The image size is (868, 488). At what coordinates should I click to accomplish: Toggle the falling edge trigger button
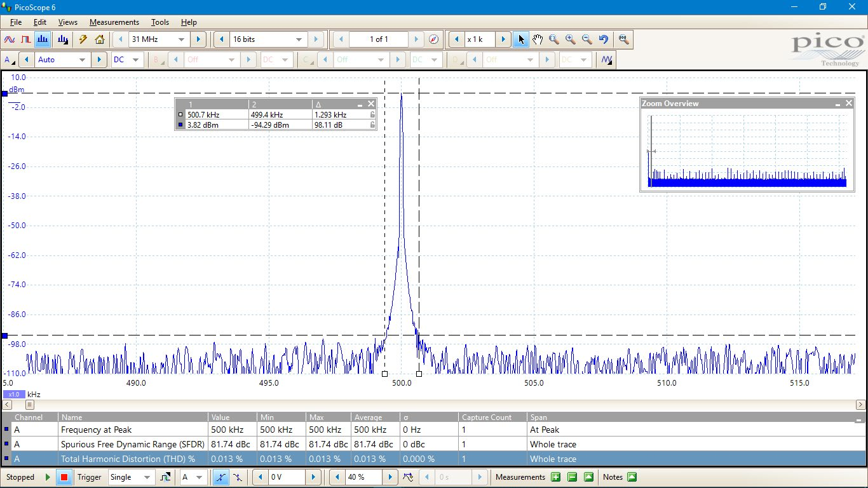click(237, 477)
